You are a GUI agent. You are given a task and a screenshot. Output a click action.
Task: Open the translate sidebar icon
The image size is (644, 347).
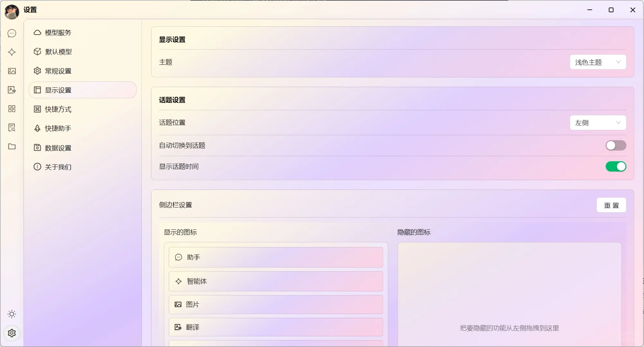pos(12,90)
